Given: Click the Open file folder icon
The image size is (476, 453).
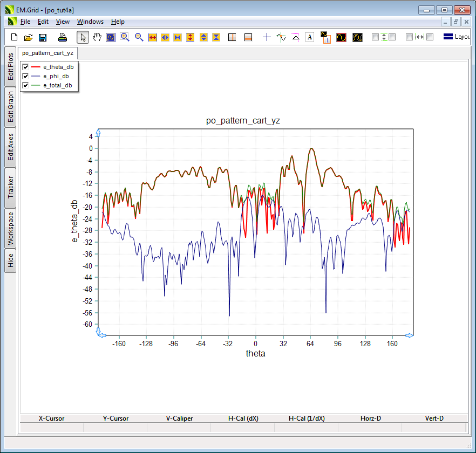Looking at the screenshot, I should [29, 37].
